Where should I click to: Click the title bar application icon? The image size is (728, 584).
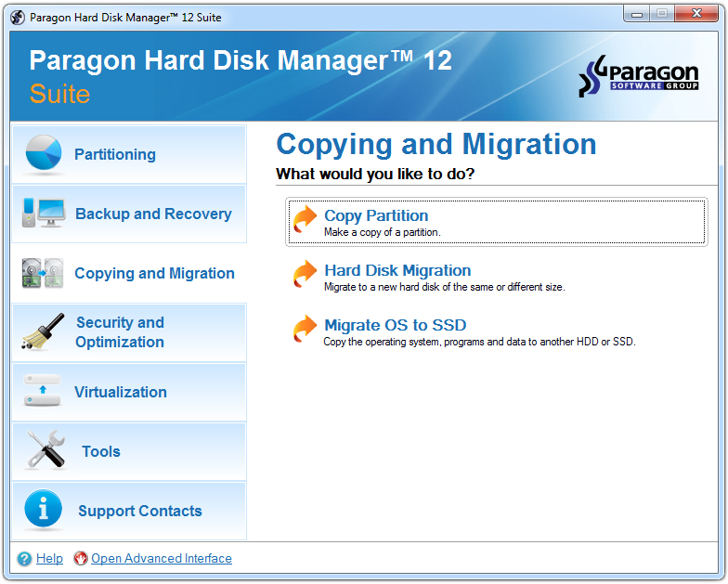(x=18, y=18)
